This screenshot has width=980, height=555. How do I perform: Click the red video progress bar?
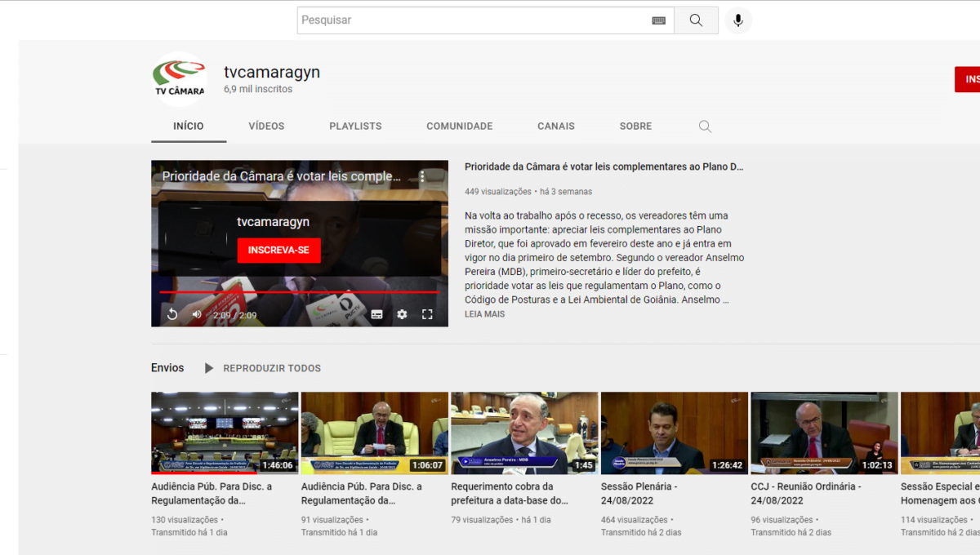click(x=300, y=291)
